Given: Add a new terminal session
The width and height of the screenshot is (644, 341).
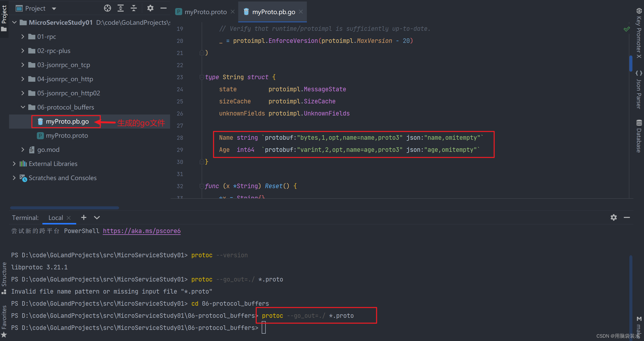Looking at the screenshot, I should (x=84, y=217).
